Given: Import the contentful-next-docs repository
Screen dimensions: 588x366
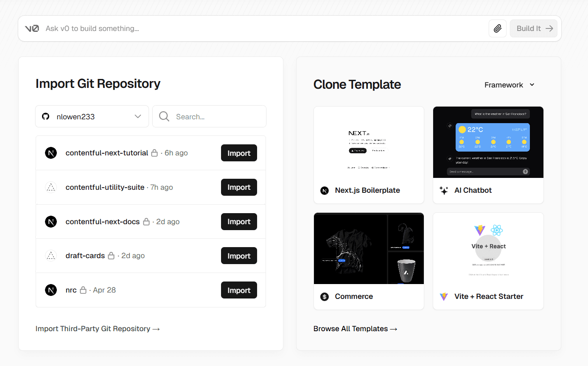Looking at the screenshot, I should [239, 222].
